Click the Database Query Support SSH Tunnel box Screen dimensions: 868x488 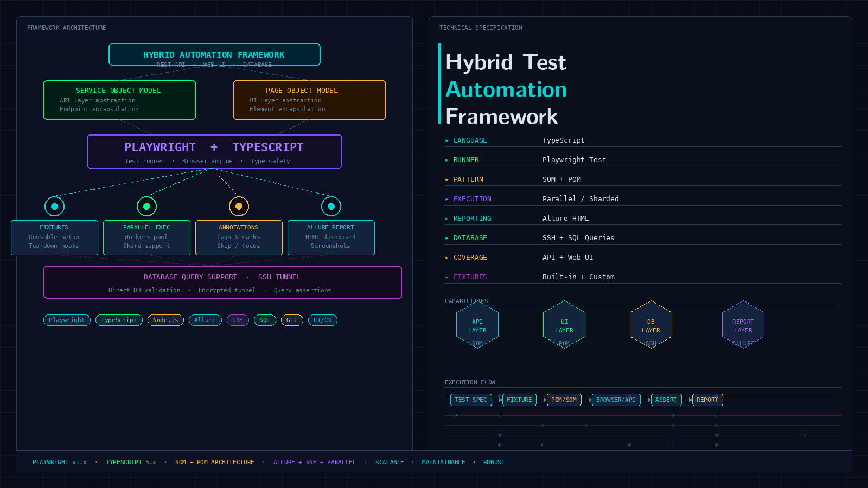tap(222, 282)
